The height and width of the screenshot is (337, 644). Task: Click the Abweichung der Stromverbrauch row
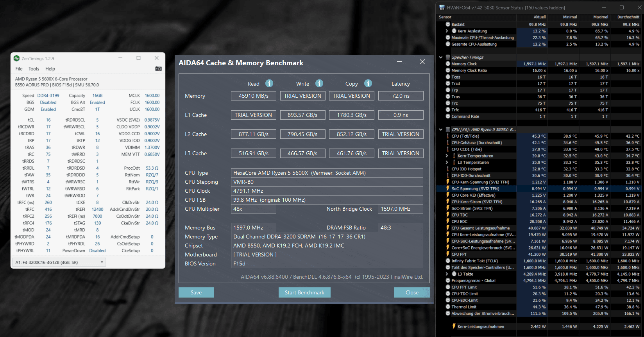point(540,314)
